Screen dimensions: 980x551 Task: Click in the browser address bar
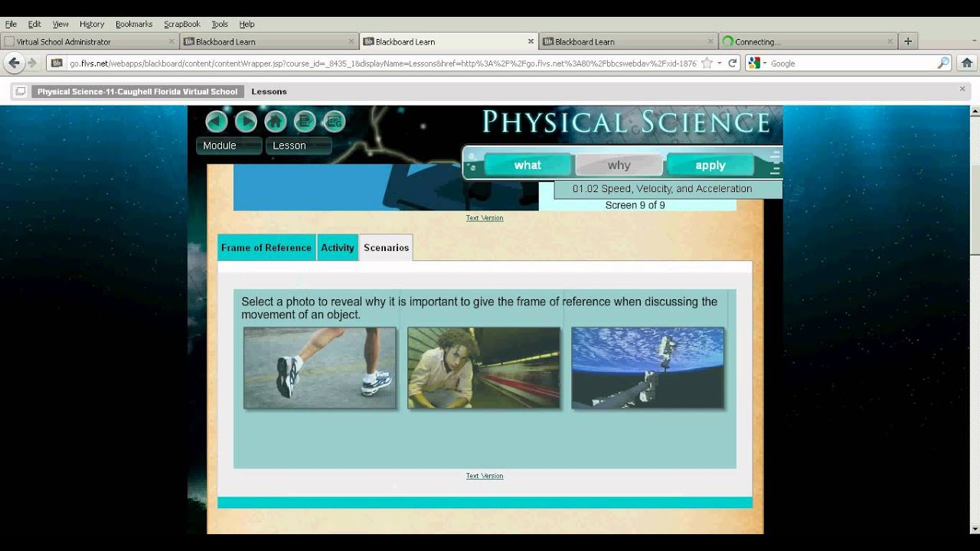(x=383, y=64)
